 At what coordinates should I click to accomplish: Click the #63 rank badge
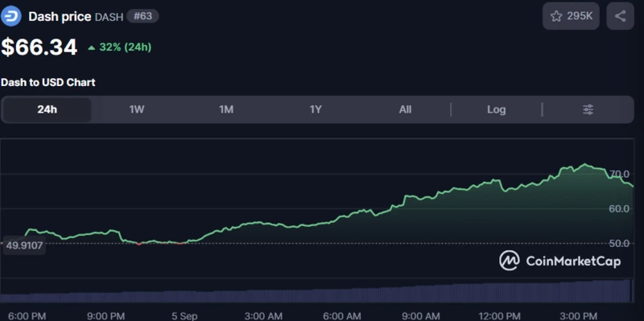[x=142, y=17]
